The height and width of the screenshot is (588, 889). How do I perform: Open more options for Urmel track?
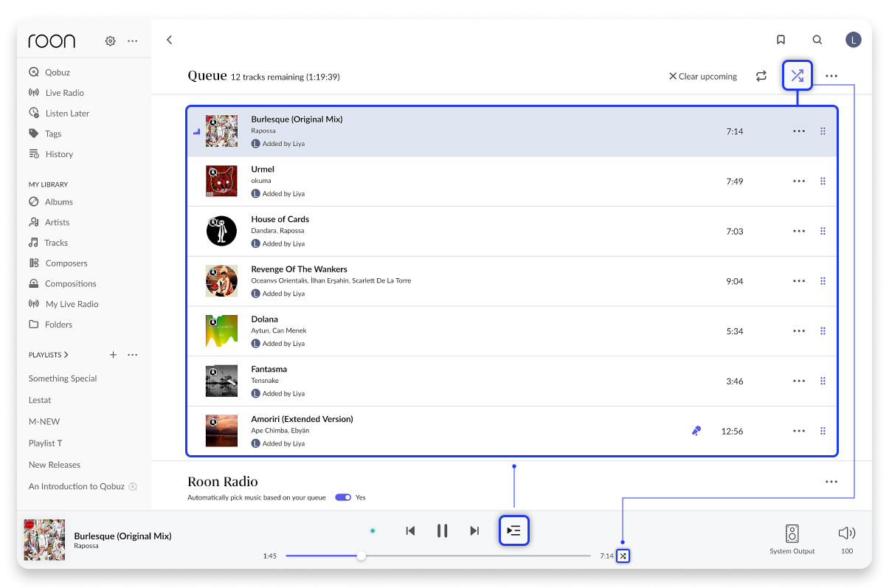799,181
